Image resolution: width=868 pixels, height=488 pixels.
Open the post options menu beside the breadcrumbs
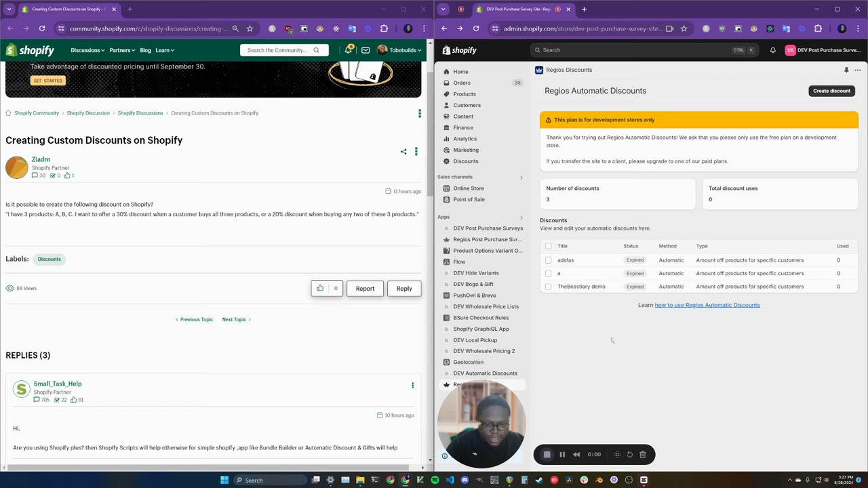419,113
